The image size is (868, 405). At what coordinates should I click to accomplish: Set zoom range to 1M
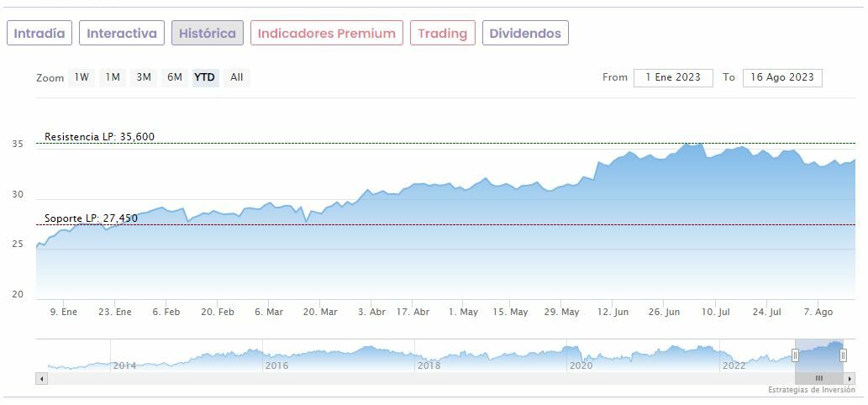113,77
